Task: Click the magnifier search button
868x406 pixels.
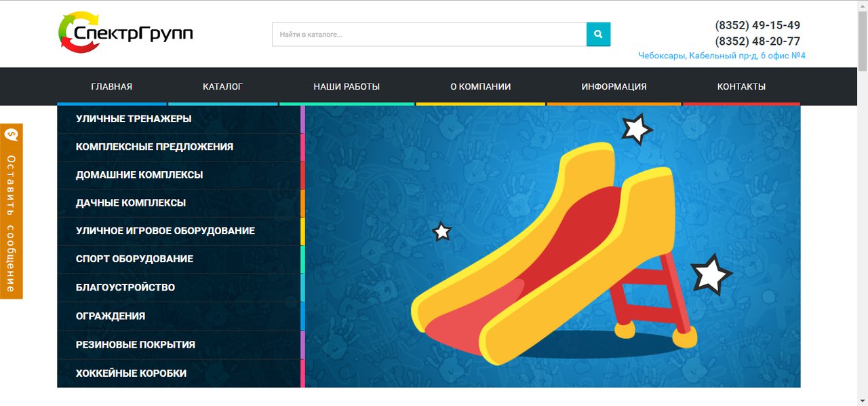Action: (x=598, y=34)
